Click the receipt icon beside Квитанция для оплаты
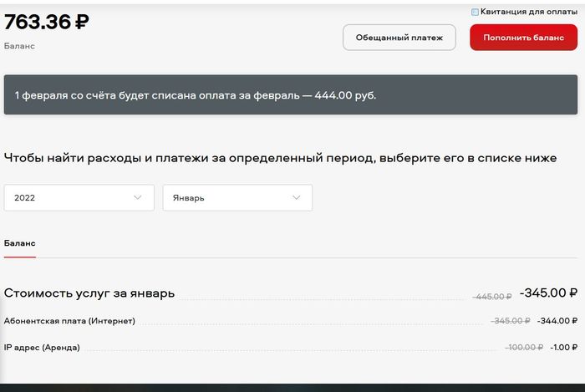The width and height of the screenshot is (585, 392). [x=475, y=12]
